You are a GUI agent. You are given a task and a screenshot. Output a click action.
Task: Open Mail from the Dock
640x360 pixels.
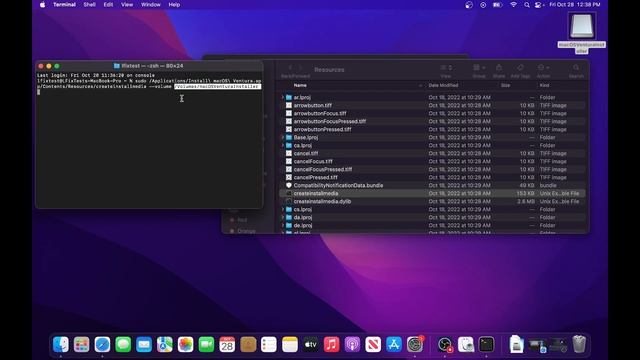144,344
